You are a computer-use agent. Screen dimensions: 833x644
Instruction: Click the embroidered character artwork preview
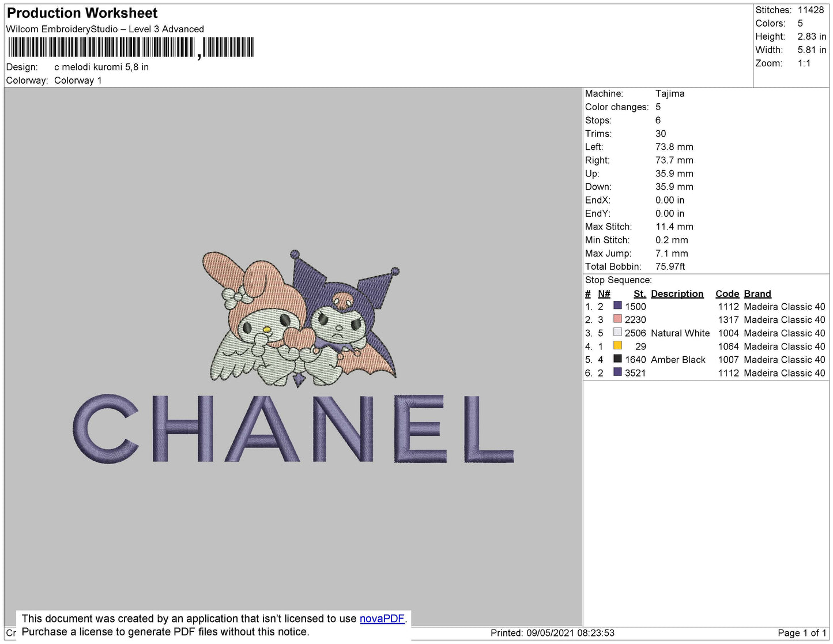click(301, 318)
